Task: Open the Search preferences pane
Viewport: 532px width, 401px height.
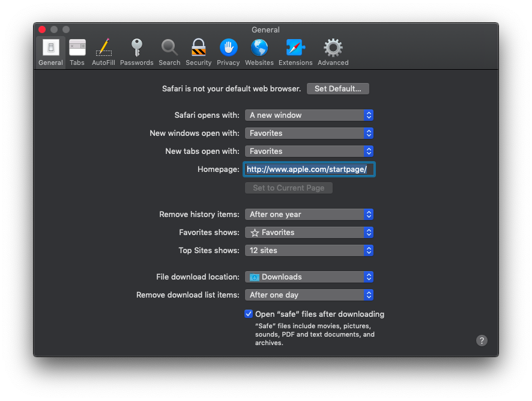Action: 169,52
